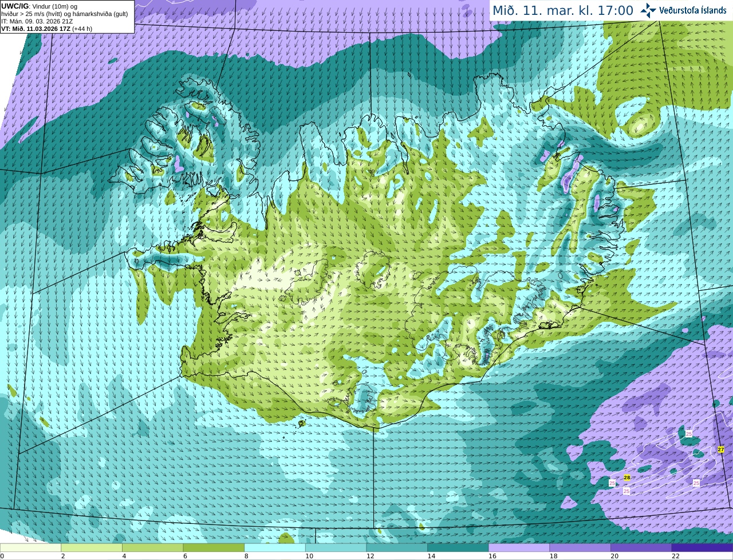
Task: Click the date title Mið. 11. mar. kl. 17:00
Action: [x=563, y=11]
